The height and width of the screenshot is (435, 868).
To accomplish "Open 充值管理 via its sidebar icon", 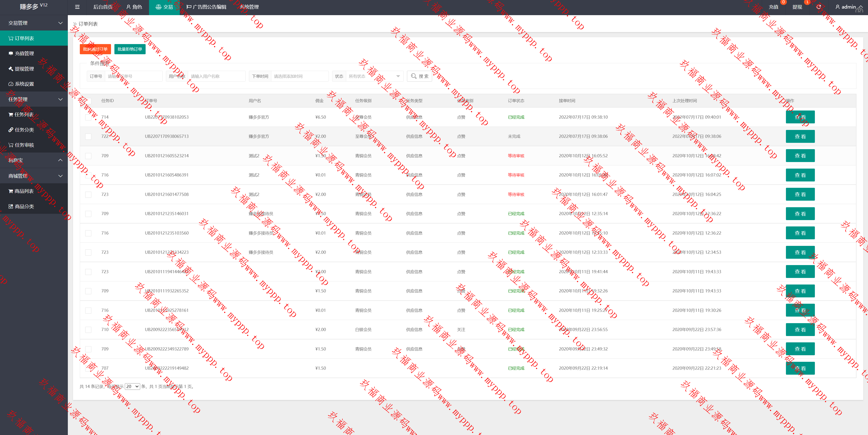I will click(x=11, y=54).
